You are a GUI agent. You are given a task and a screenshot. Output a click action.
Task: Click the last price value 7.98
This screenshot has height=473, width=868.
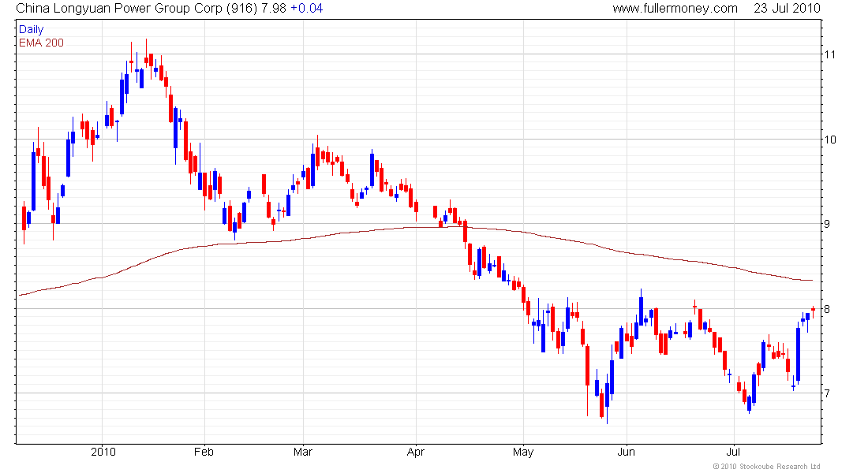click(274, 9)
